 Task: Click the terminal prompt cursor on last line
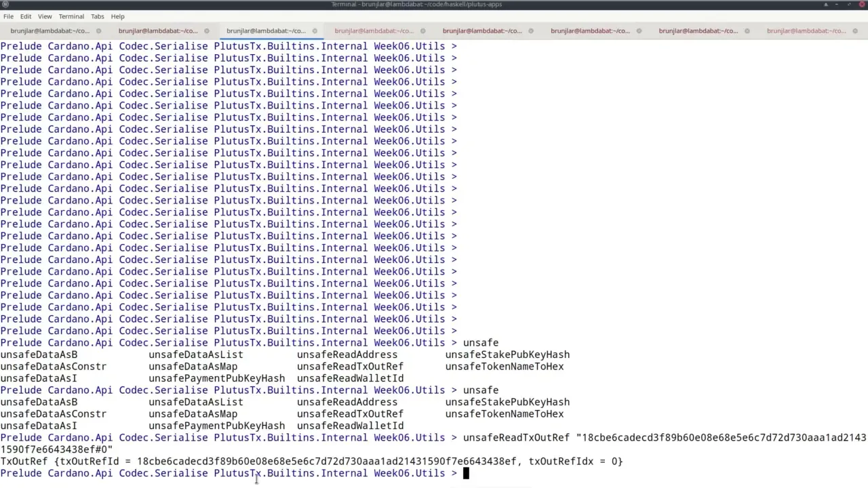[466, 473]
